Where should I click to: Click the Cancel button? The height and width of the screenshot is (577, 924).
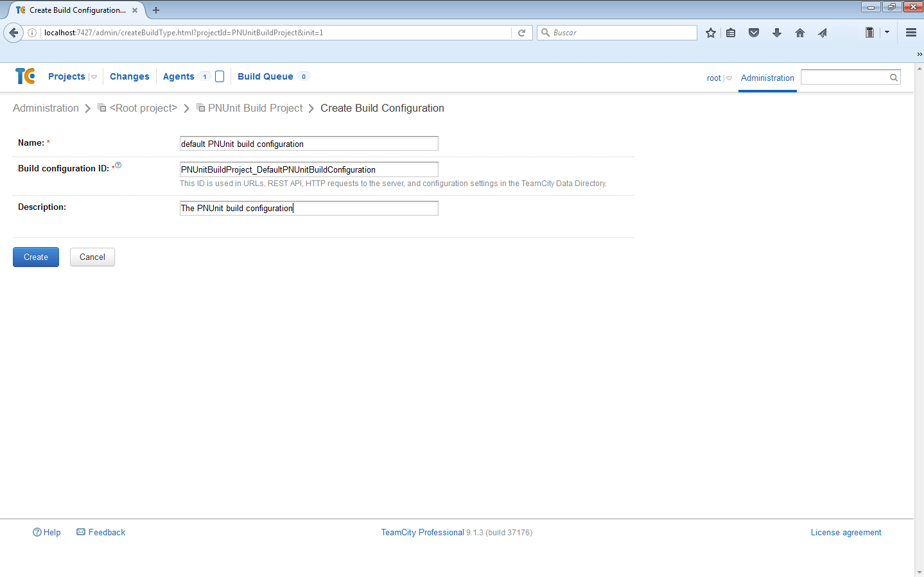(x=92, y=257)
